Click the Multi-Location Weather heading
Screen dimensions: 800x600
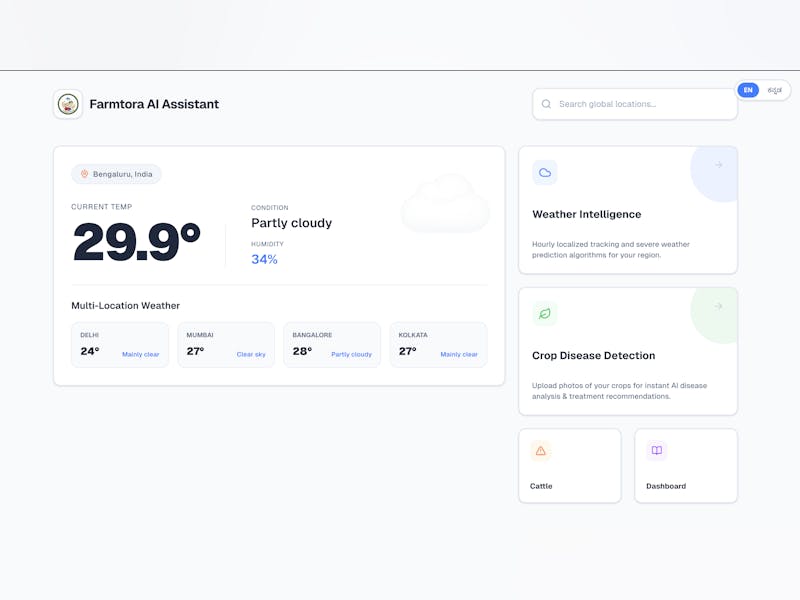coord(126,306)
